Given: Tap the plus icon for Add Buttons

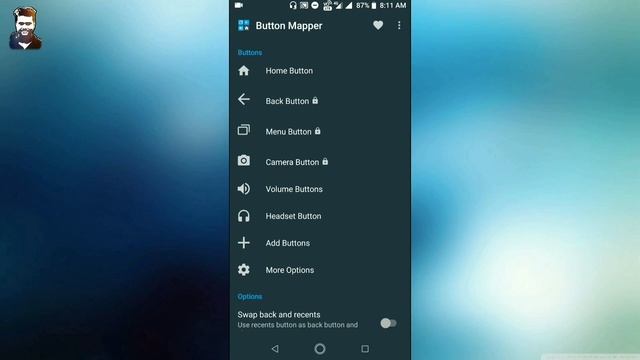Looking at the screenshot, I should coord(244,242).
